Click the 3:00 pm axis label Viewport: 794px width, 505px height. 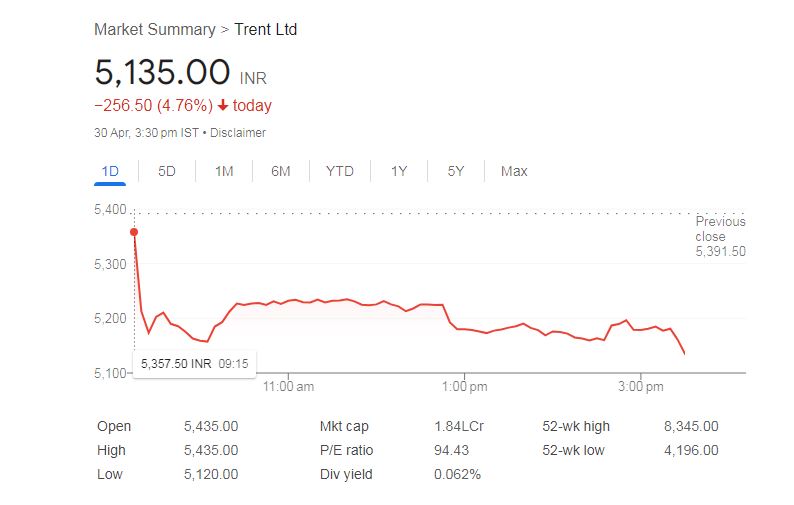click(641, 386)
